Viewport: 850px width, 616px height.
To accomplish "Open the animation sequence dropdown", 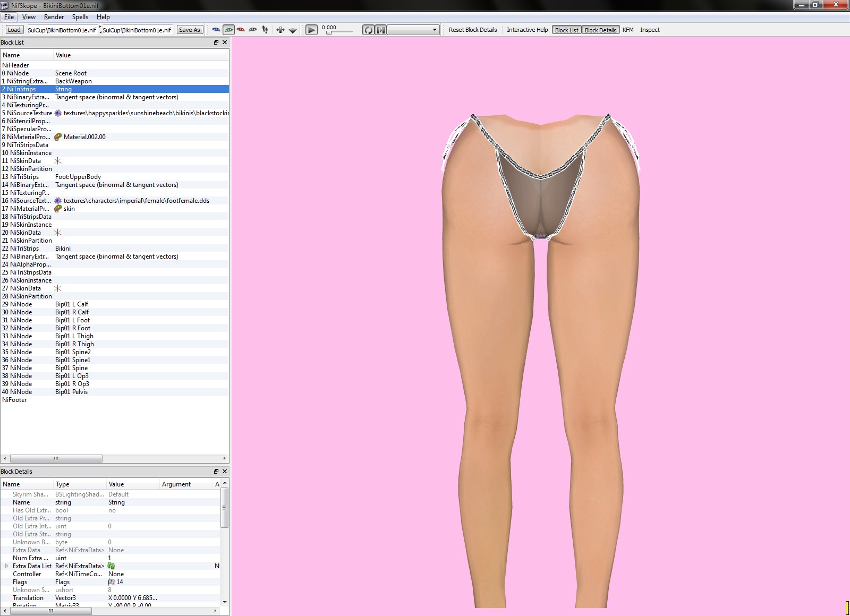I will pyautogui.click(x=413, y=30).
